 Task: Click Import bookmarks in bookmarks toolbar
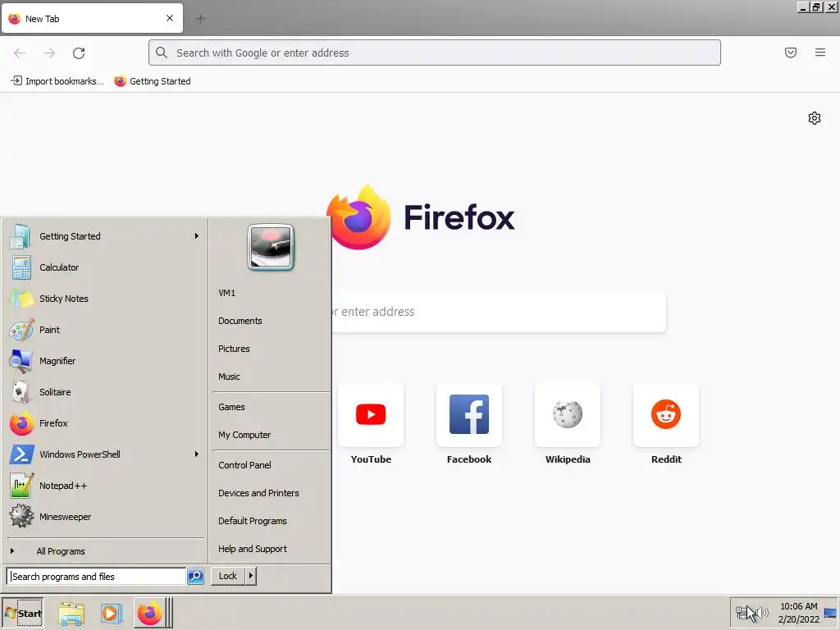click(x=57, y=81)
